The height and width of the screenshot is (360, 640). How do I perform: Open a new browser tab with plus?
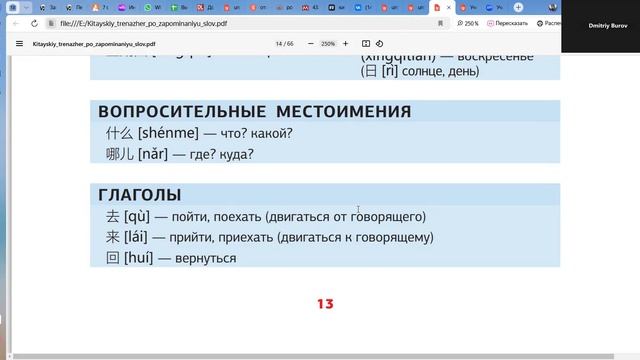coord(518,7)
